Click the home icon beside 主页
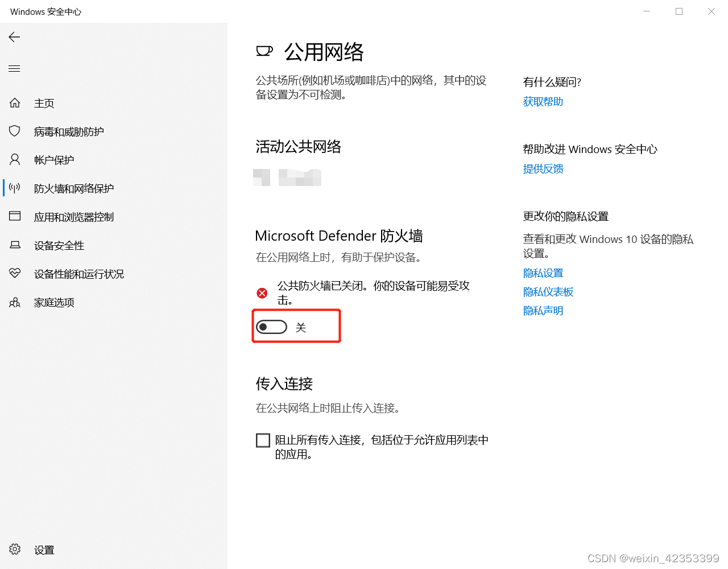 (15, 103)
